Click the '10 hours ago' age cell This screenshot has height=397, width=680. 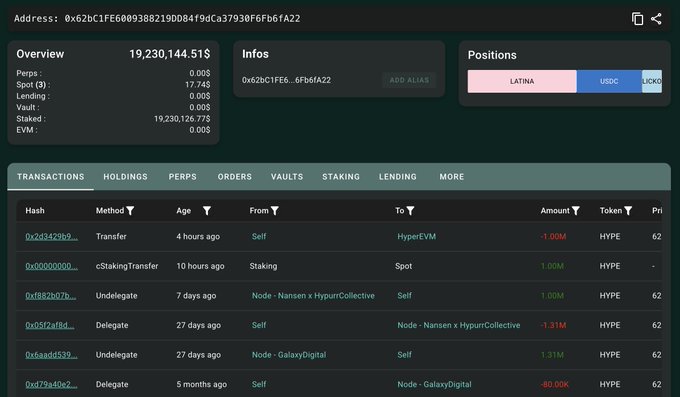(x=200, y=266)
